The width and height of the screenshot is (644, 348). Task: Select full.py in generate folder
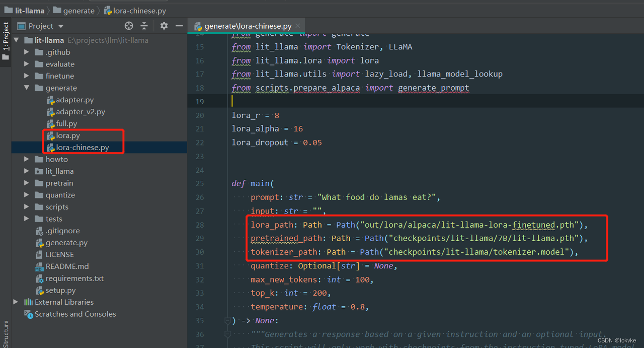click(66, 123)
